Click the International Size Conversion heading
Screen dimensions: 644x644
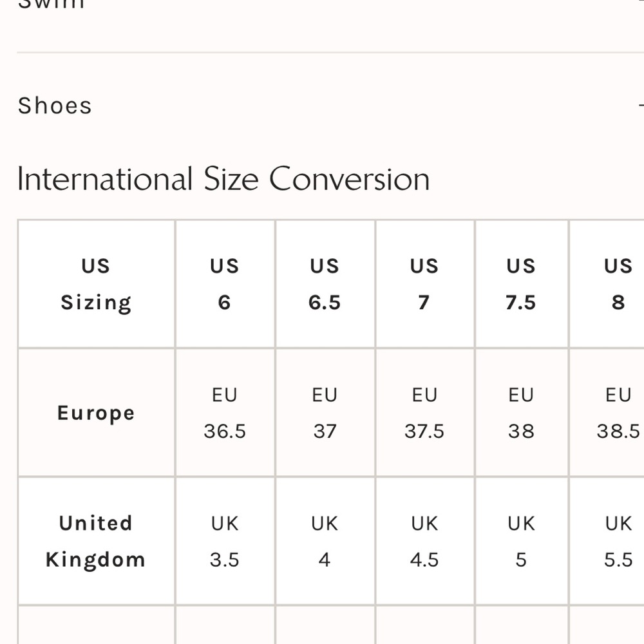[x=223, y=178]
